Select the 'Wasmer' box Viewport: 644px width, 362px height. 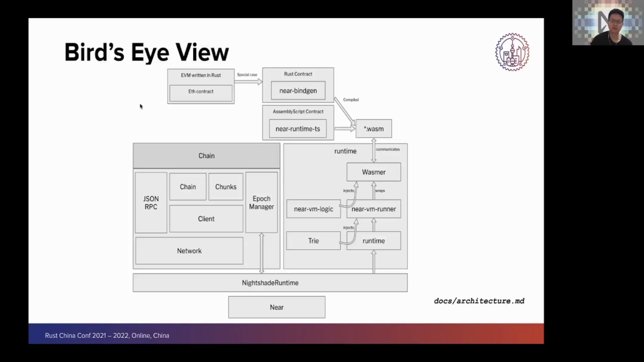(374, 172)
